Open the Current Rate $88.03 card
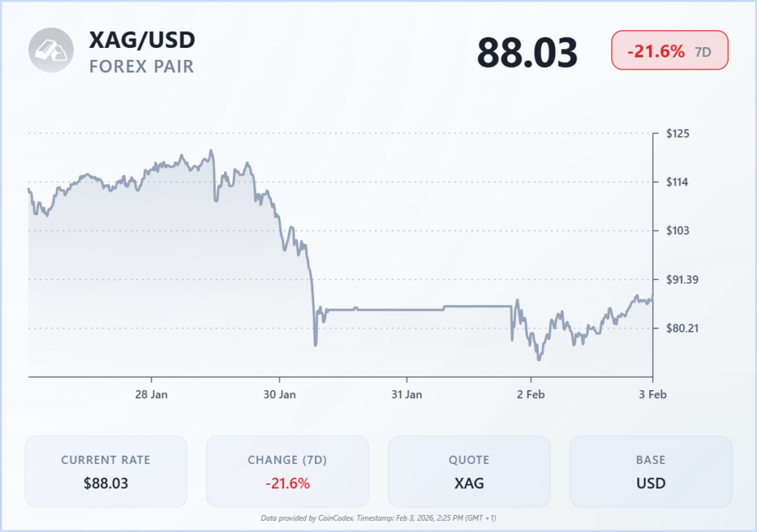 click(106, 471)
